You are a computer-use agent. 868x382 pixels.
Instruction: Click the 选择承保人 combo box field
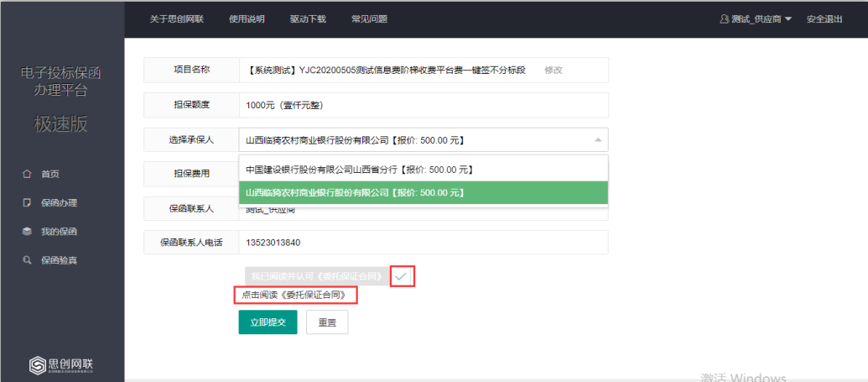[424, 140]
